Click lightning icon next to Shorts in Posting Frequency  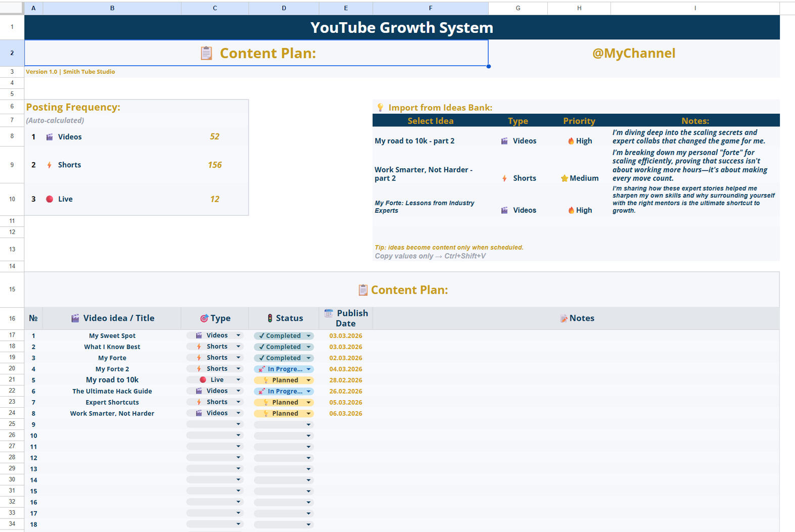(50, 165)
